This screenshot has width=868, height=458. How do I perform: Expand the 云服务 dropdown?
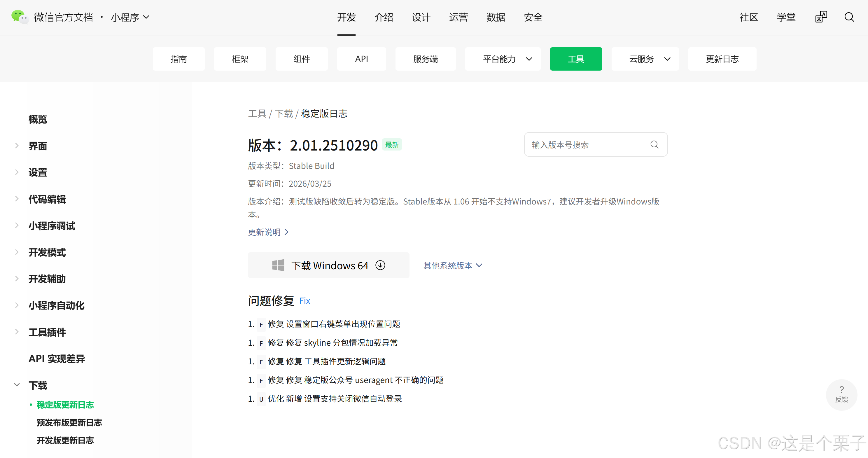[645, 59]
